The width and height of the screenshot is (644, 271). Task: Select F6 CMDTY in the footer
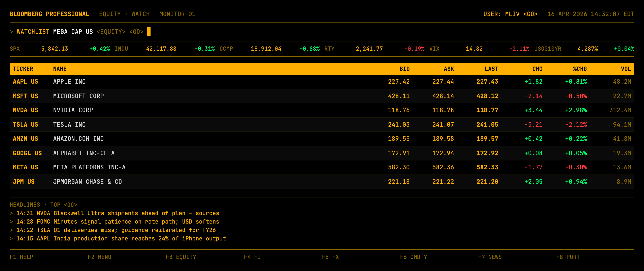click(414, 257)
